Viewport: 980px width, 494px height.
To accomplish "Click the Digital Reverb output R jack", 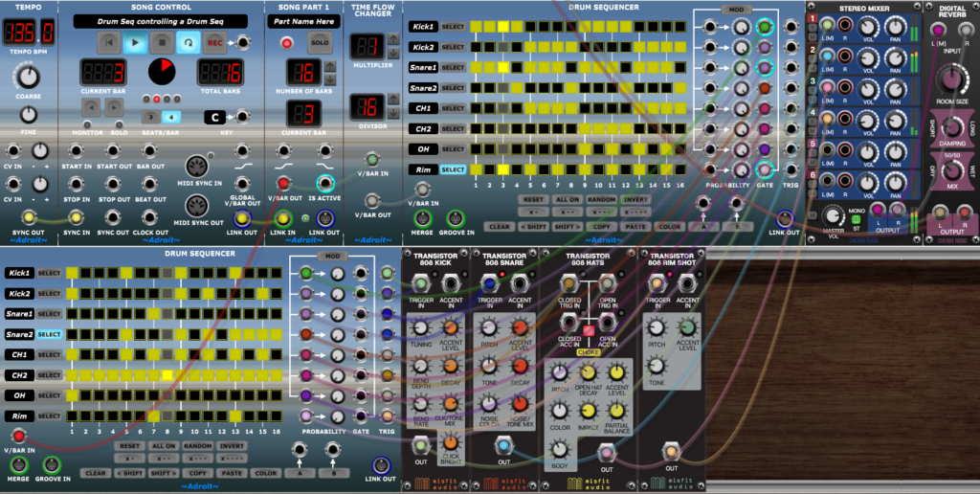I will (964, 212).
